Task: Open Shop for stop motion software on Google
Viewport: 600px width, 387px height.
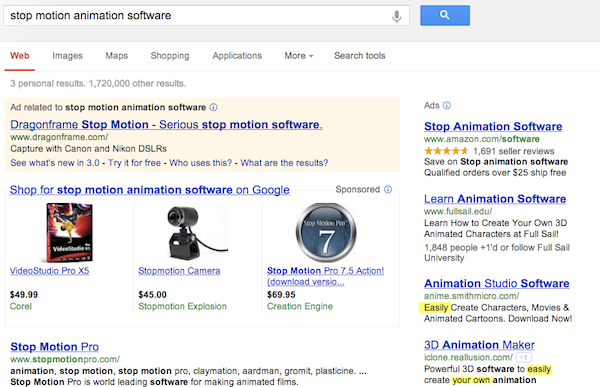Action: tap(150, 189)
